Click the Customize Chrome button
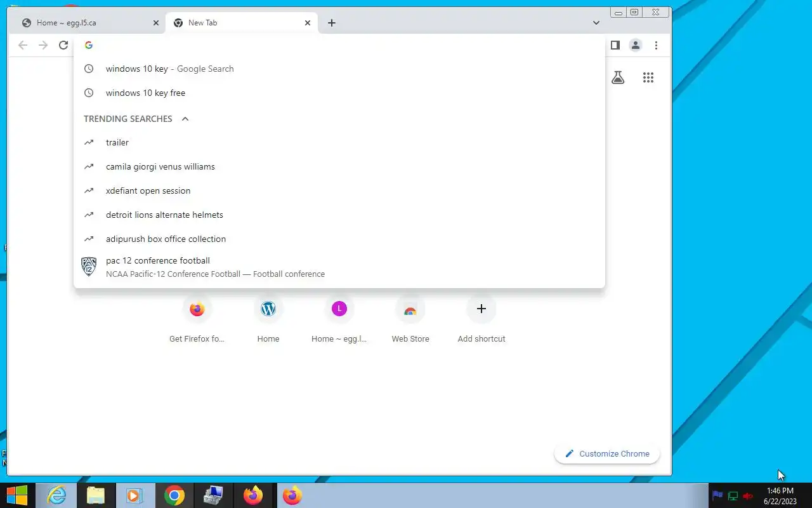This screenshot has height=508, width=812. tap(607, 453)
